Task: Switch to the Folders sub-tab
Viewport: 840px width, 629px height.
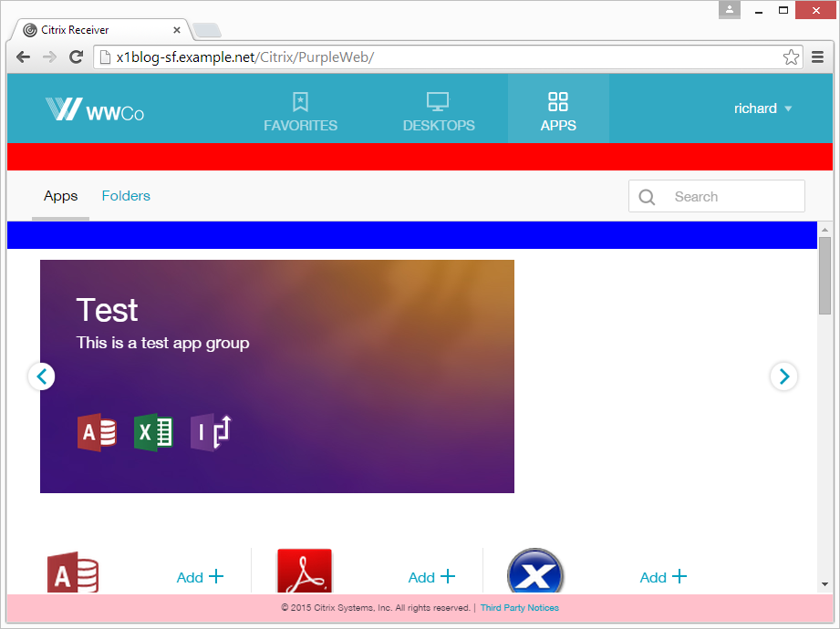Action: click(x=126, y=196)
